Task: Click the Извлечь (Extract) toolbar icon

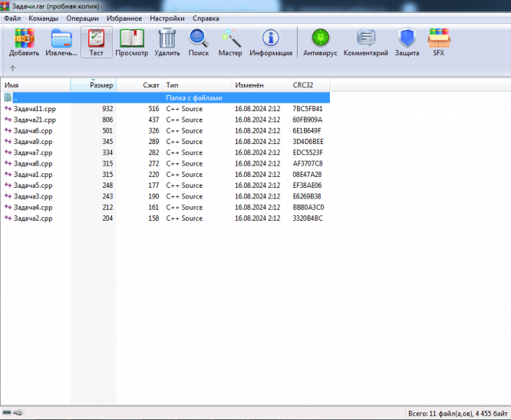Action: click(61, 42)
